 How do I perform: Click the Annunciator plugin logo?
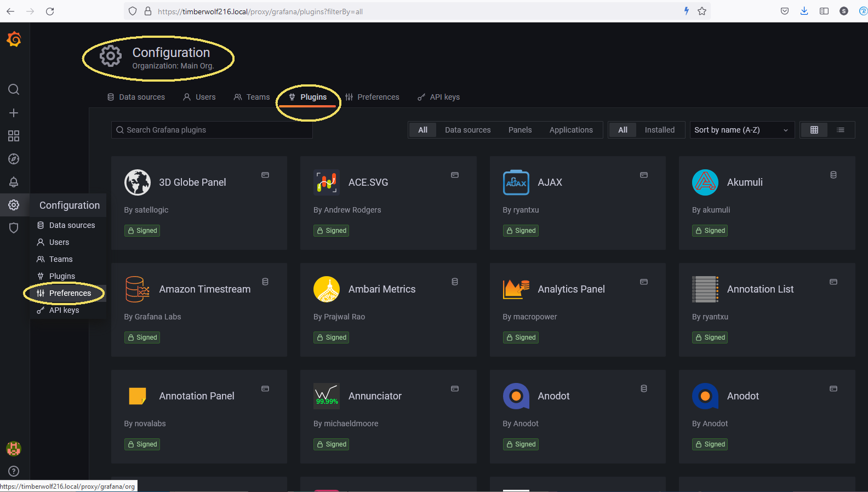coord(327,396)
